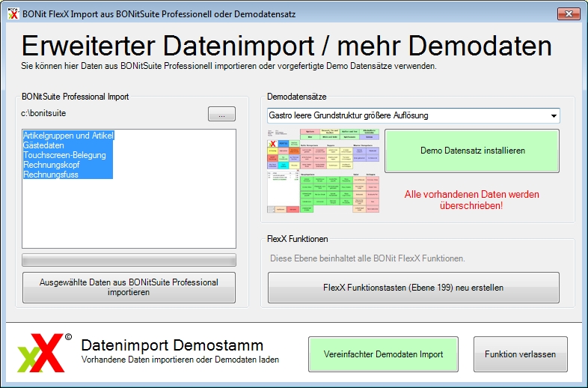The width and height of the screenshot is (588, 388).
Task: Select 'Rechnungsfuss' list entry
Action: point(51,175)
